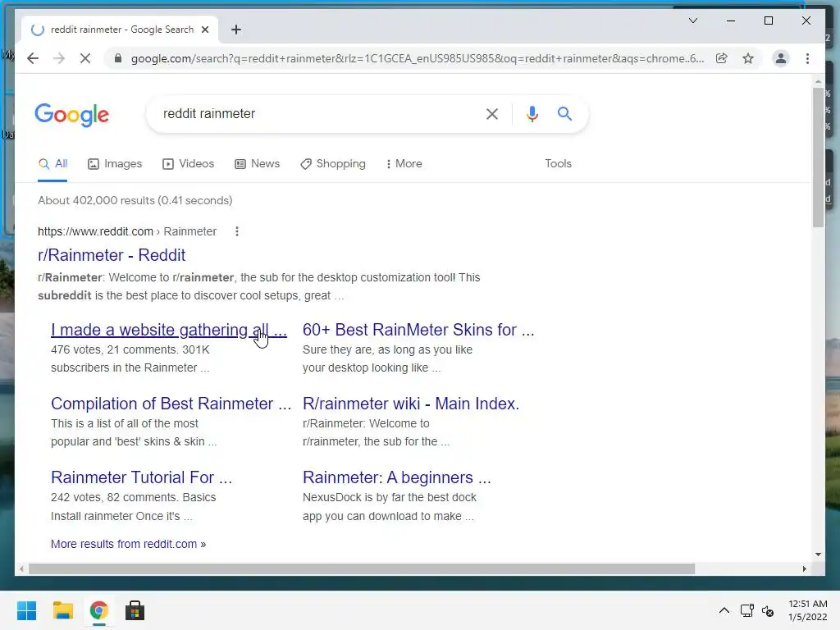
Task: Click 'About 402,000 results' text
Action: pyautogui.click(x=135, y=200)
